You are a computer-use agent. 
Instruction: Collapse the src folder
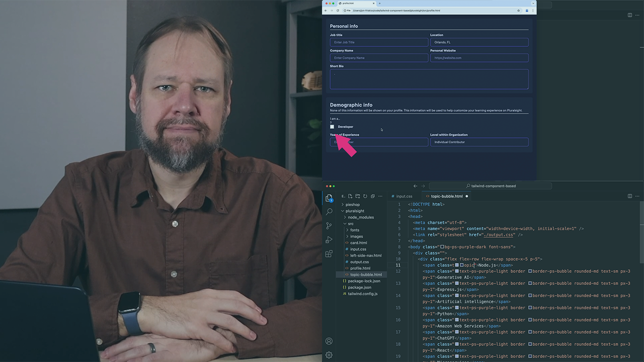[x=350, y=223]
